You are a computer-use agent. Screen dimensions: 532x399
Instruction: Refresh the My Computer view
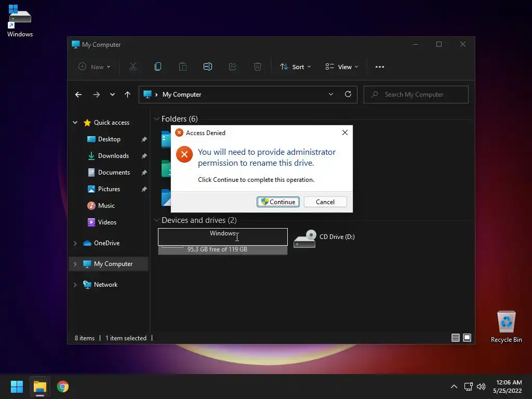pos(348,95)
